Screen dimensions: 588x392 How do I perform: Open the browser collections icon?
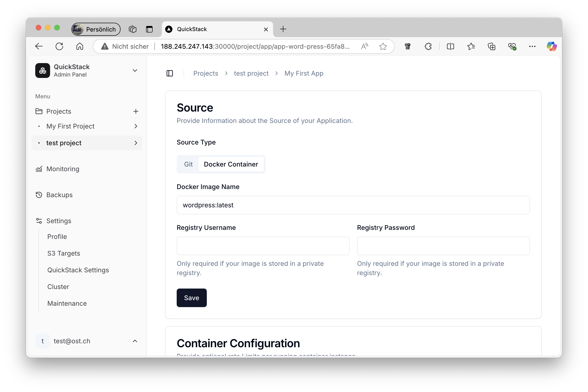[491, 46]
